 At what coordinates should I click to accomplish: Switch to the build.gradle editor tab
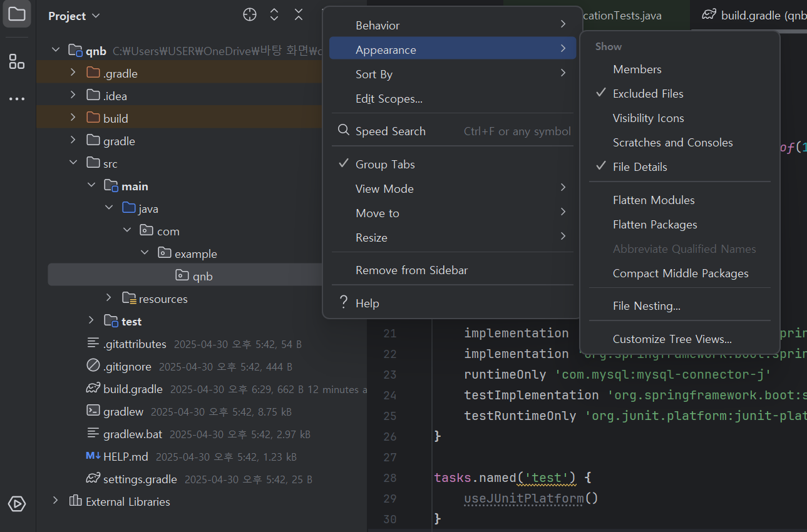pyautogui.click(x=754, y=15)
